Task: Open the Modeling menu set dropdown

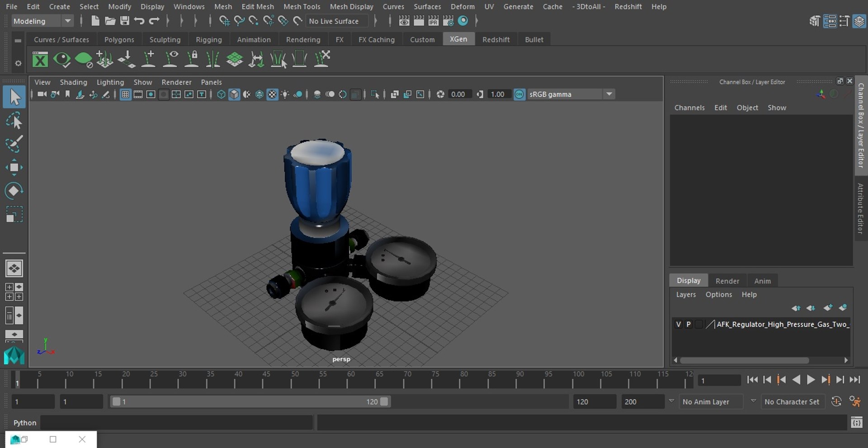Action: (42, 21)
